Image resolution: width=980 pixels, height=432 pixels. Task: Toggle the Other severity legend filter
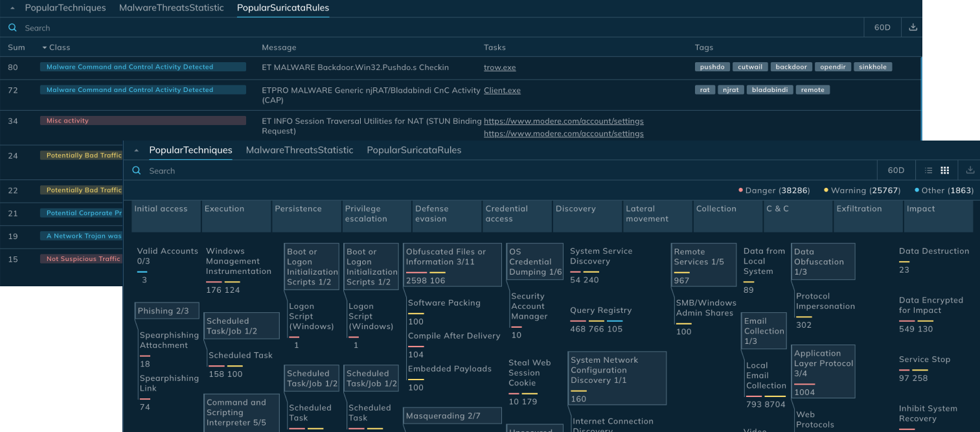click(x=944, y=190)
